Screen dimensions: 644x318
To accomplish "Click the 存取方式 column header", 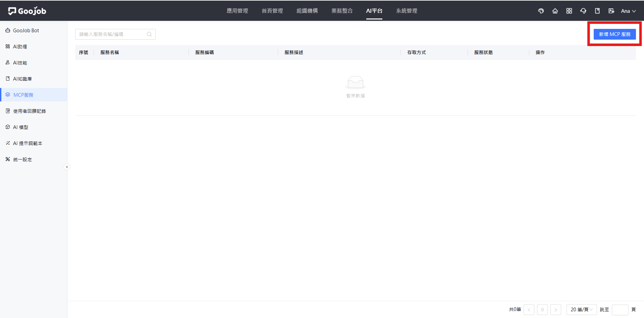I will [417, 52].
